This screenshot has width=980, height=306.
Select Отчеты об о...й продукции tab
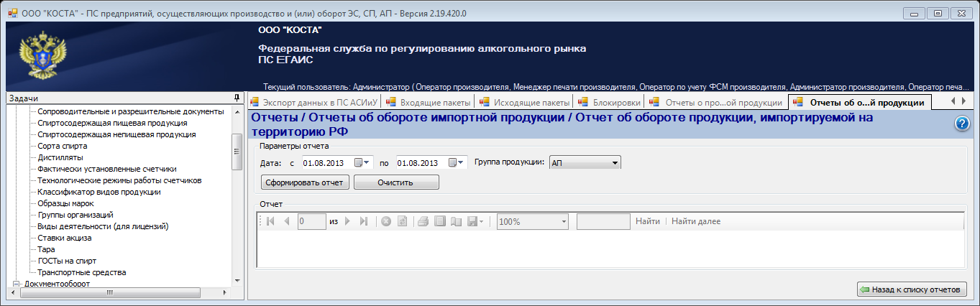click(860, 102)
